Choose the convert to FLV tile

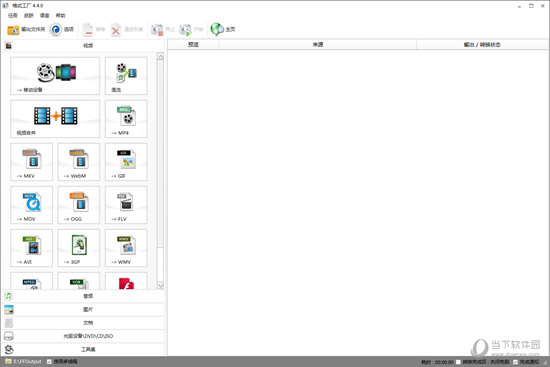coord(126,205)
